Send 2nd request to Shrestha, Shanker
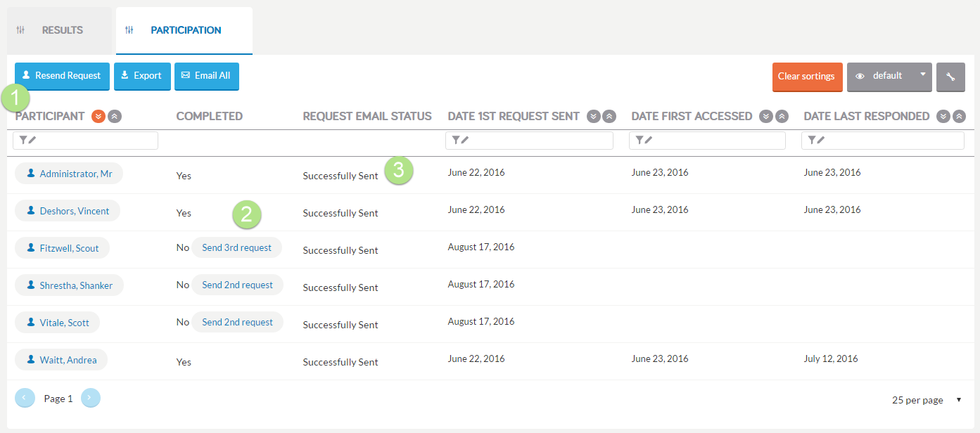 pos(237,285)
